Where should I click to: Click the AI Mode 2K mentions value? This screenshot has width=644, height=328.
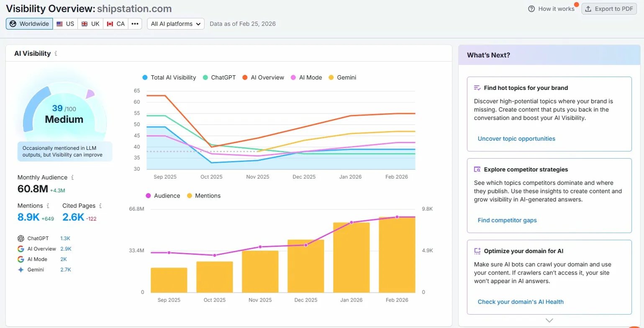pos(64,259)
